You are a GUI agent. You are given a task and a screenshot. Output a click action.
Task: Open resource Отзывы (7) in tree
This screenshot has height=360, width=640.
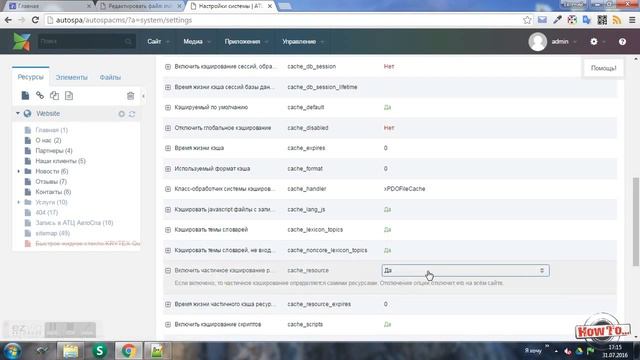coord(51,182)
